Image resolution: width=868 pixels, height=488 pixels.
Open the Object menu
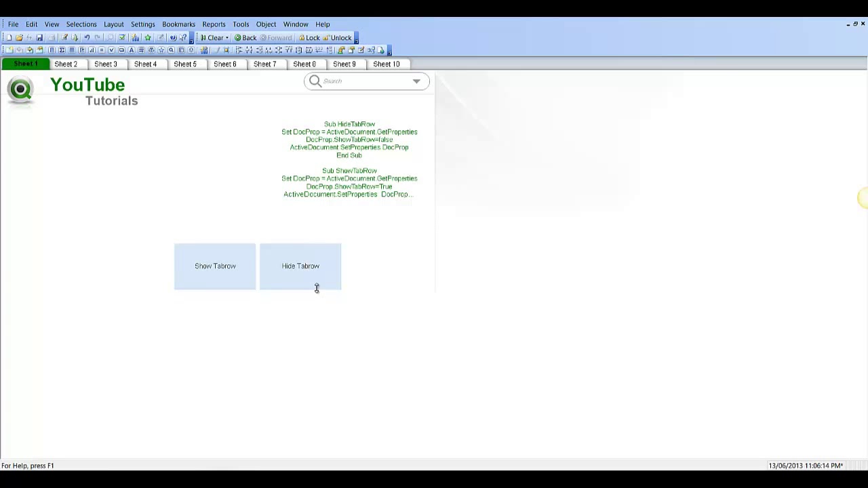pos(266,24)
